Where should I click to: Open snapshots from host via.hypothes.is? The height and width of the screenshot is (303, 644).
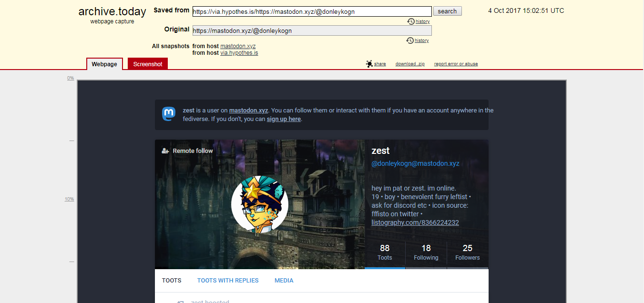coord(239,53)
